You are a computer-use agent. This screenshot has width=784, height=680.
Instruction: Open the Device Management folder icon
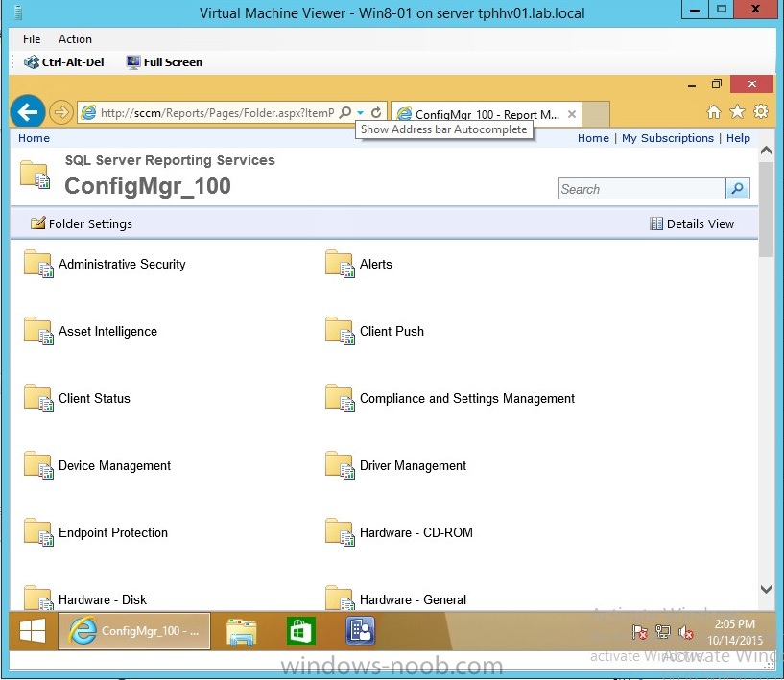click(38, 465)
